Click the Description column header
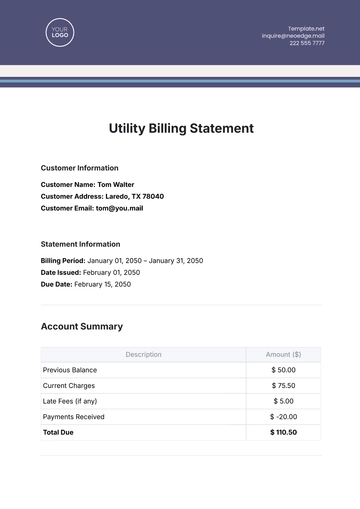This screenshot has height=509, width=360. [143, 355]
